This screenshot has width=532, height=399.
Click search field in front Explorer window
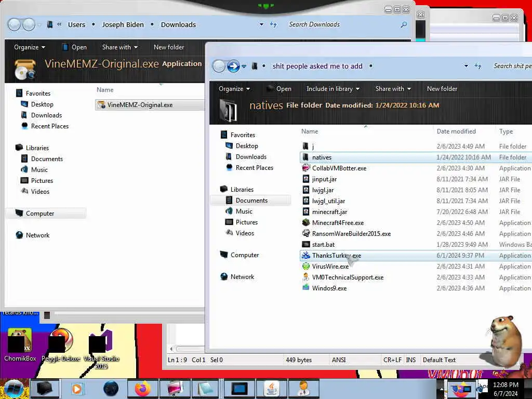click(512, 66)
